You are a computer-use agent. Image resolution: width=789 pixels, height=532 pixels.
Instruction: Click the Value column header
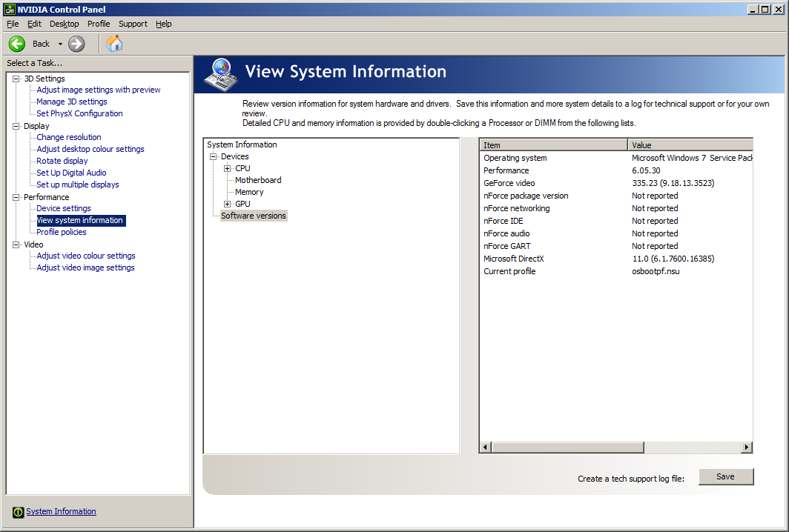(690, 144)
